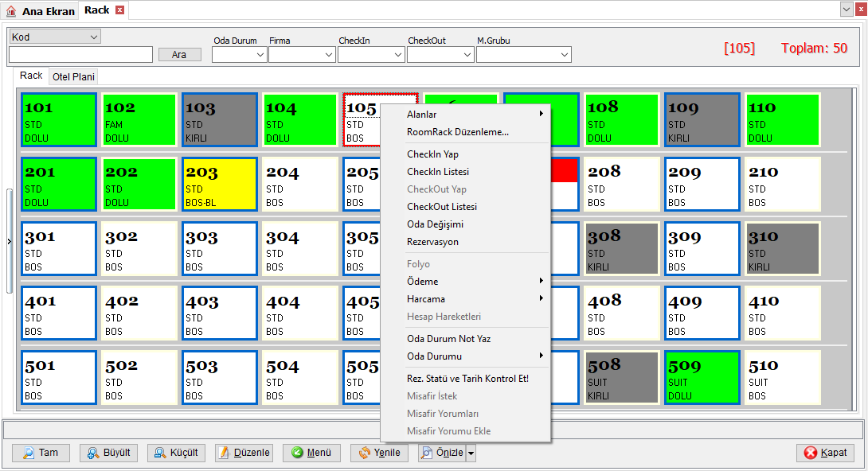Click the Tam button
The height and width of the screenshot is (471, 868).
[x=41, y=453]
